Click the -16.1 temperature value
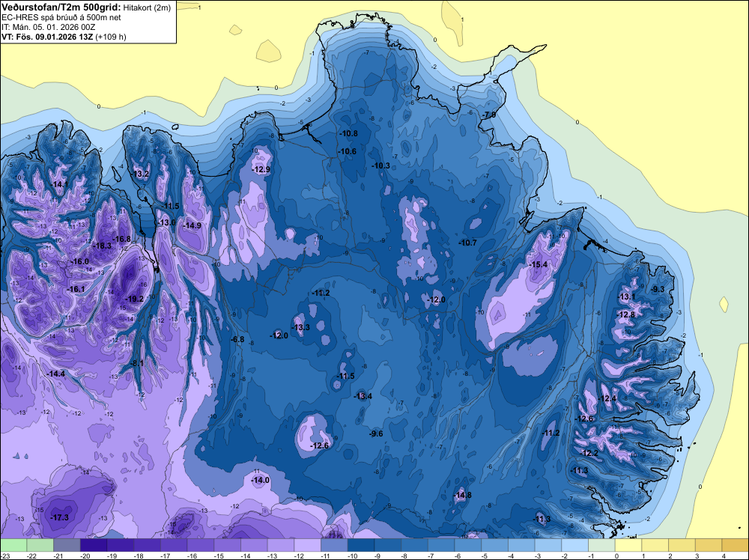This screenshot has width=749, height=560. (x=76, y=289)
